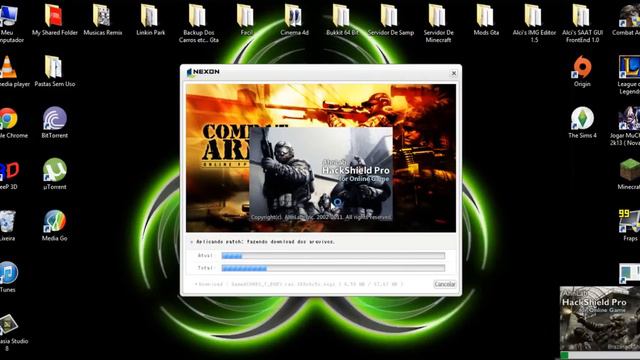Close the Nexon patcher window
The height and width of the screenshot is (360, 640).
pos(453,73)
